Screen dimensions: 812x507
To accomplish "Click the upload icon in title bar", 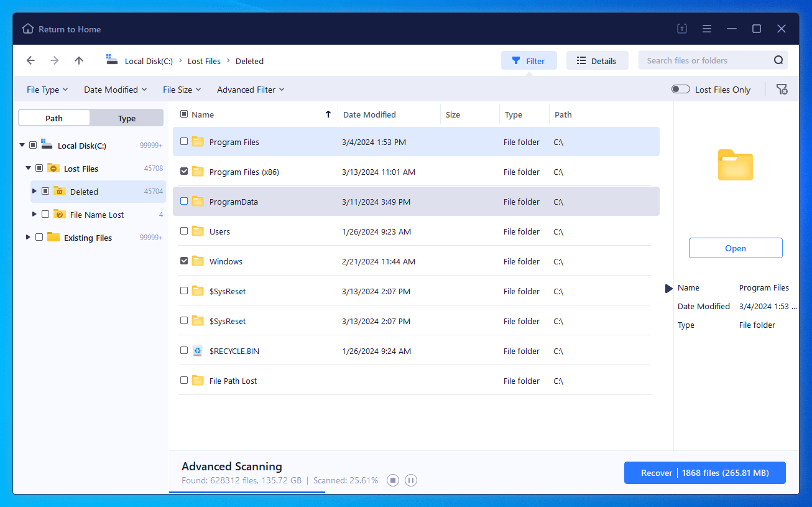I will (682, 29).
